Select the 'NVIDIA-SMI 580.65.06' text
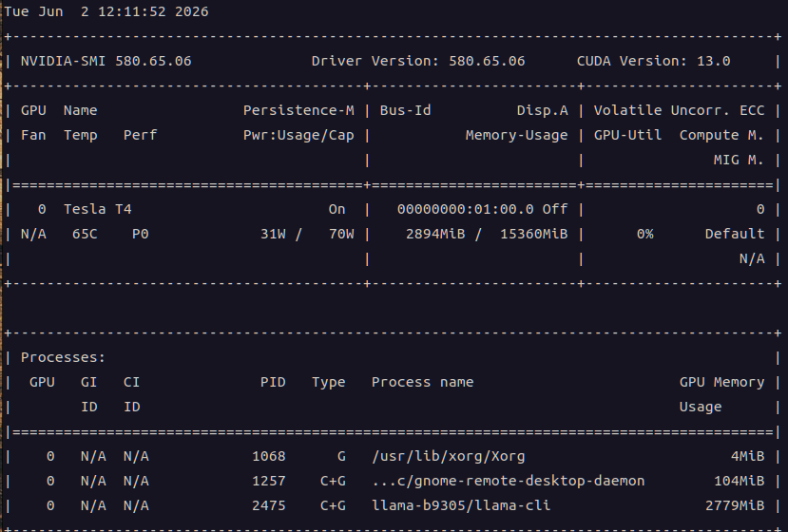The image size is (788, 532). 106,62
